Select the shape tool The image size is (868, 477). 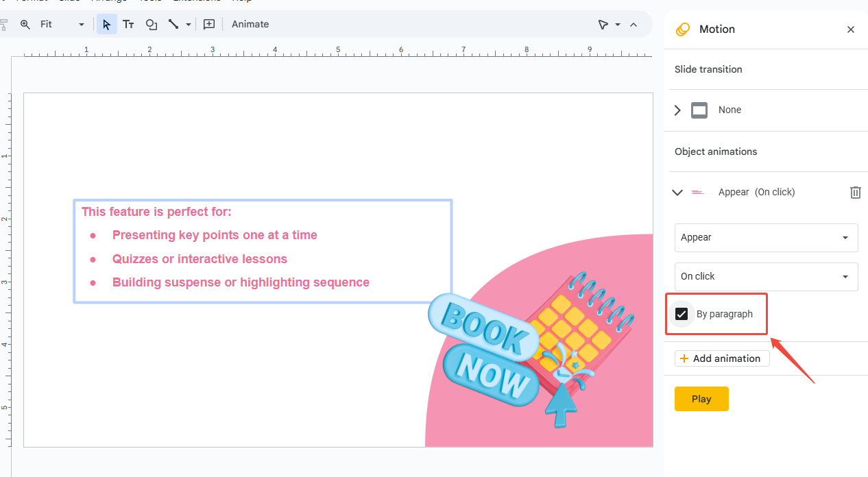pos(152,24)
